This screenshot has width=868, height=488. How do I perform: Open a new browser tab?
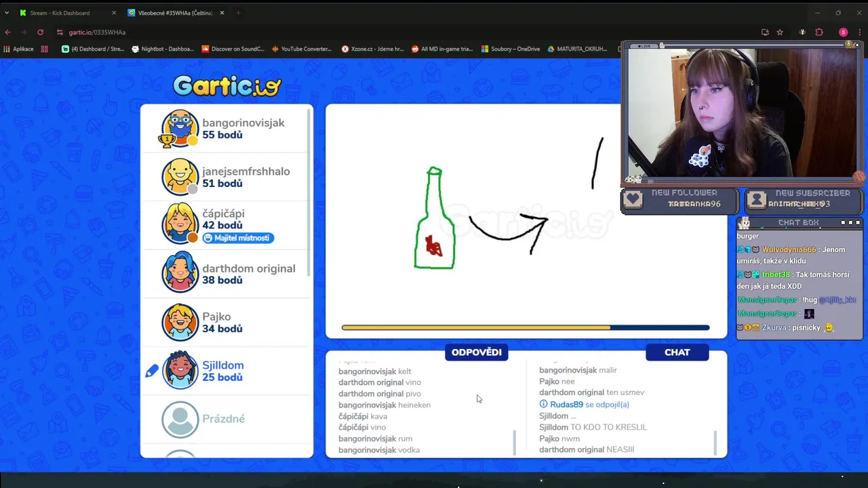(x=238, y=13)
